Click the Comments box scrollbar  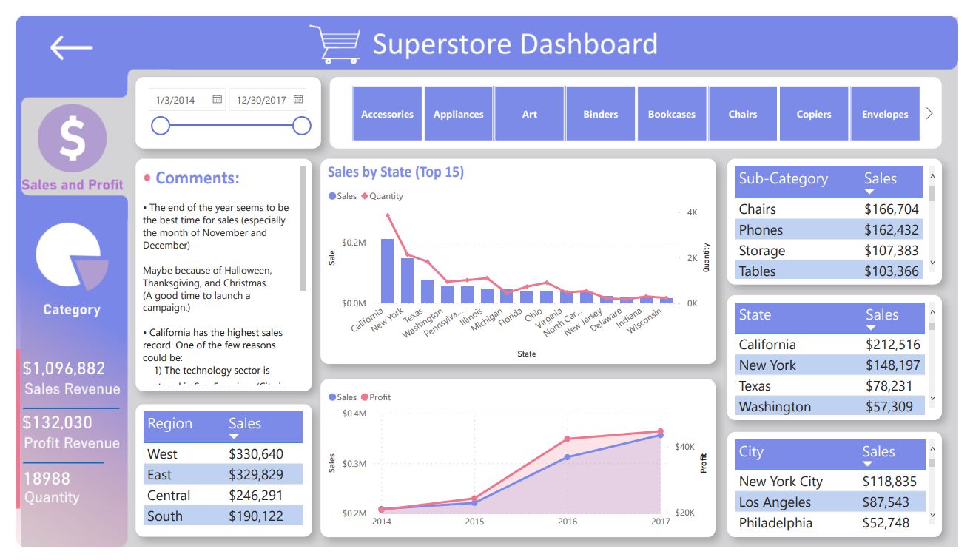click(x=303, y=228)
